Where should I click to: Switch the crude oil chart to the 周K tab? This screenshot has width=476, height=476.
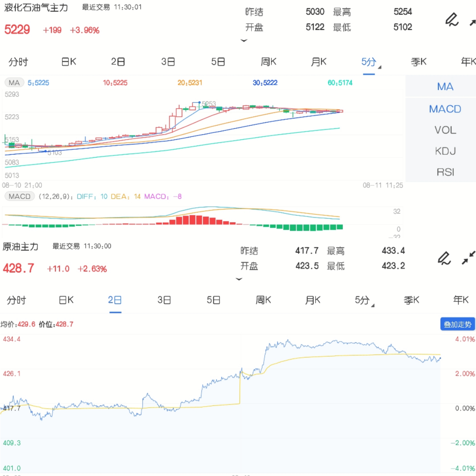[x=263, y=300]
